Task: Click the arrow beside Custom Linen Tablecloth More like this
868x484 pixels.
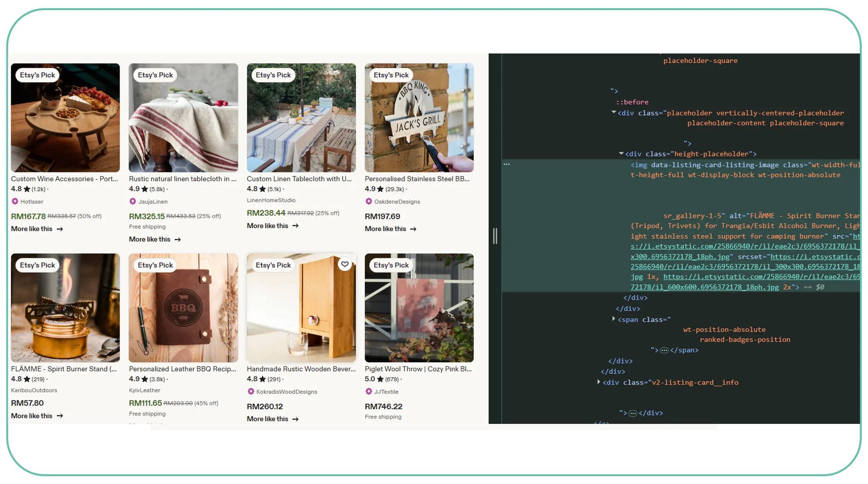Action: pyautogui.click(x=296, y=226)
